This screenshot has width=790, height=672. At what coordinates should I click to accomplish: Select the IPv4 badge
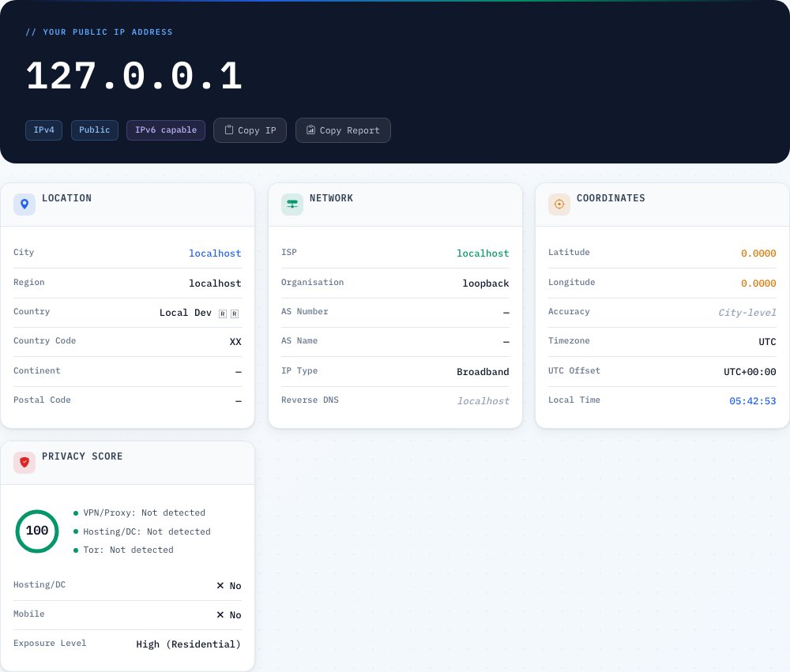click(43, 130)
